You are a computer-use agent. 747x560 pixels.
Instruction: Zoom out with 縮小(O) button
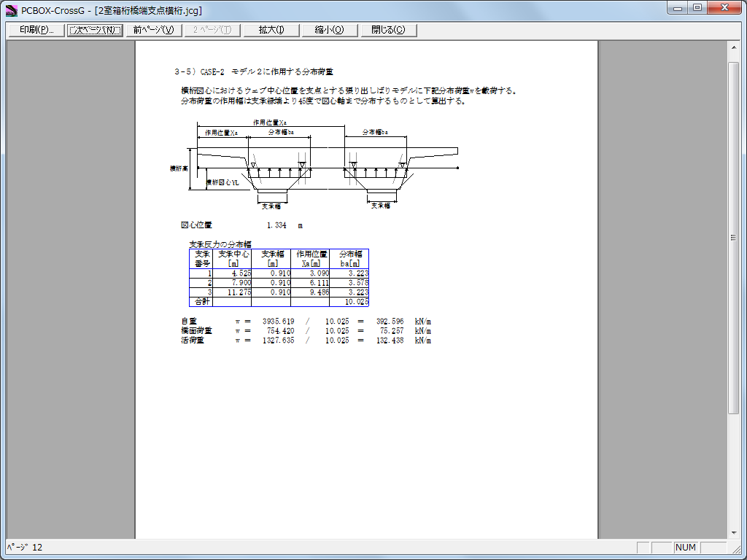329,30
